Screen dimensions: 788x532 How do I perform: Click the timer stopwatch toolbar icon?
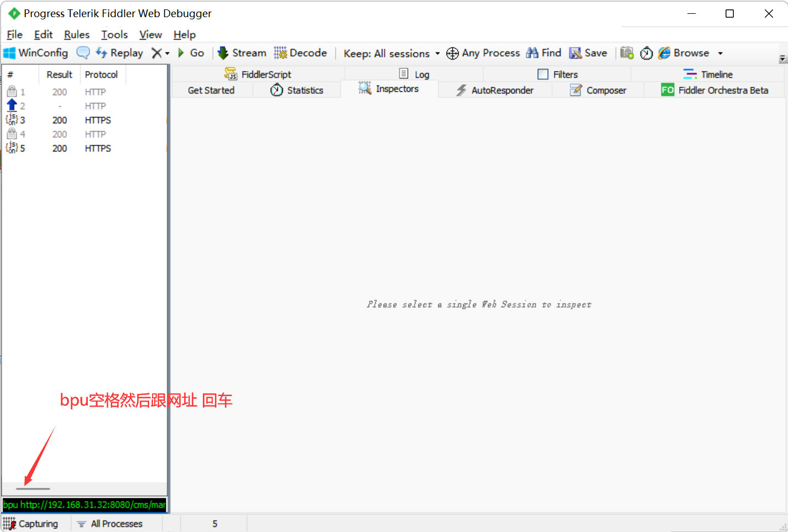point(647,53)
